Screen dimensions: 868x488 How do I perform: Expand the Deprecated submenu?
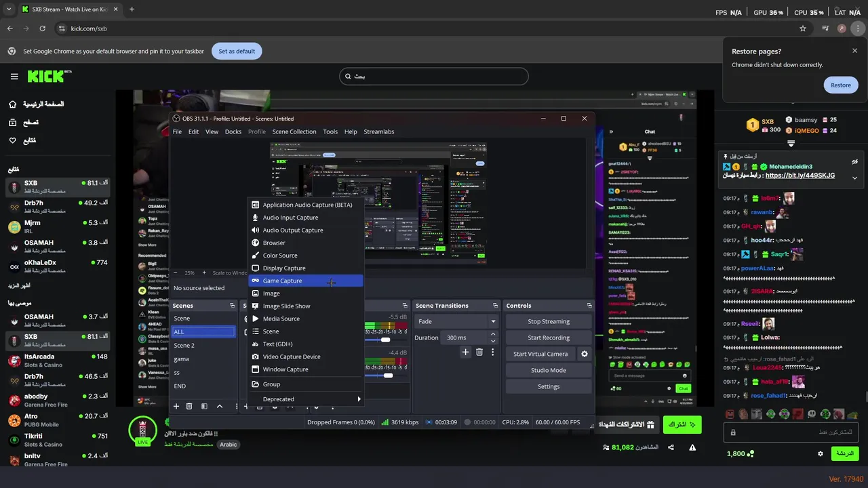306,399
